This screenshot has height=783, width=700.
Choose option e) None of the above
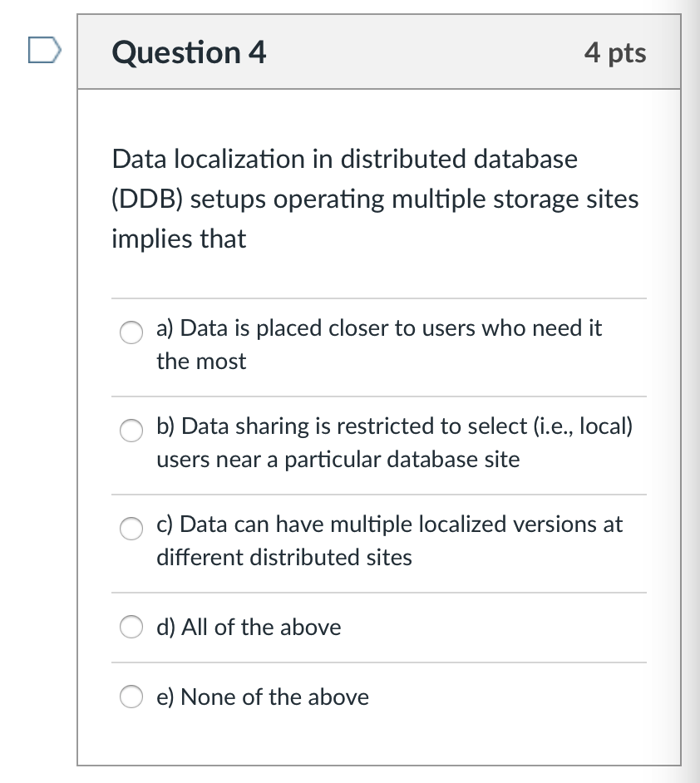coord(131,697)
